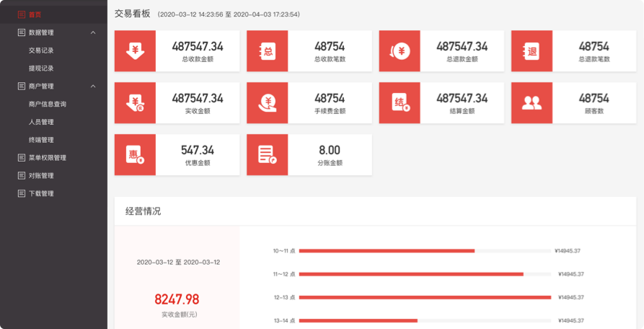Open 首页 in the sidebar
Viewport: 644px width, 329px height.
[x=35, y=14]
